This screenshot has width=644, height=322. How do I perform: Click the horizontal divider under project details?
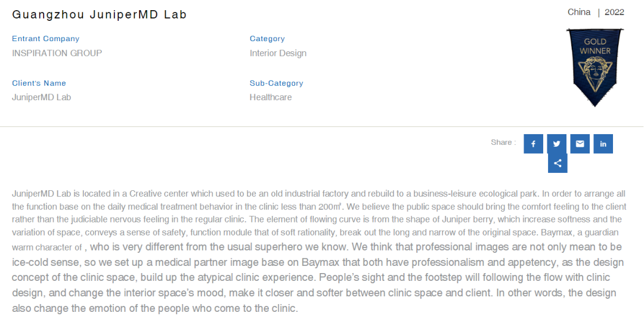click(x=322, y=126)
